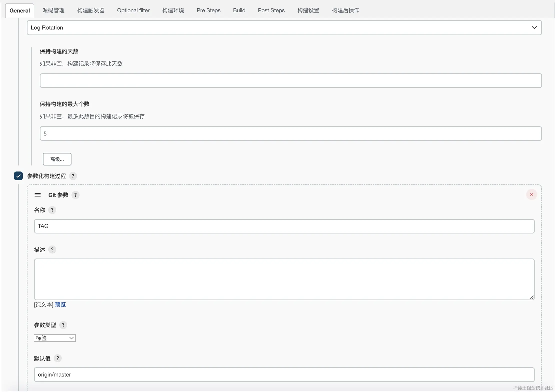
Task: Click the origin/master default value field
Action: (284, 374)
